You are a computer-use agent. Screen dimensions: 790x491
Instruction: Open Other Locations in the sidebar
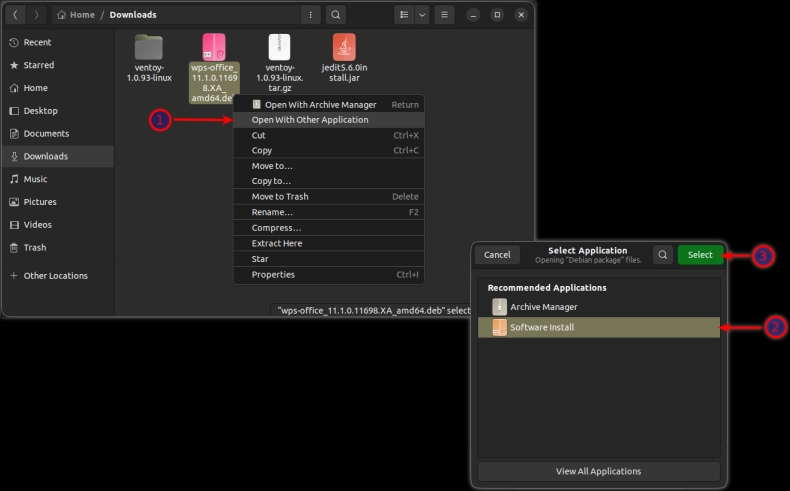[56, 276]
